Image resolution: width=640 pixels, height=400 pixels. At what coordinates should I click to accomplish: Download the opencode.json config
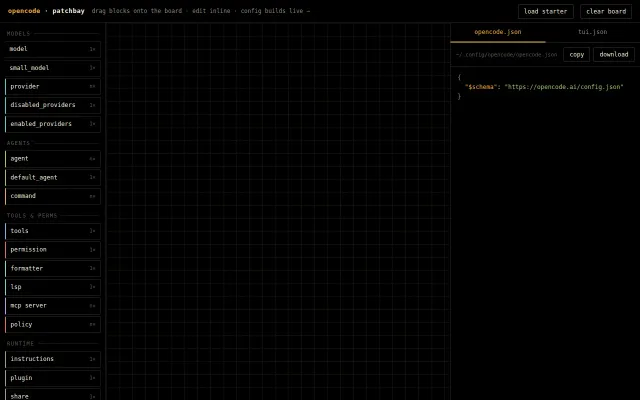(x=613, y=55)
